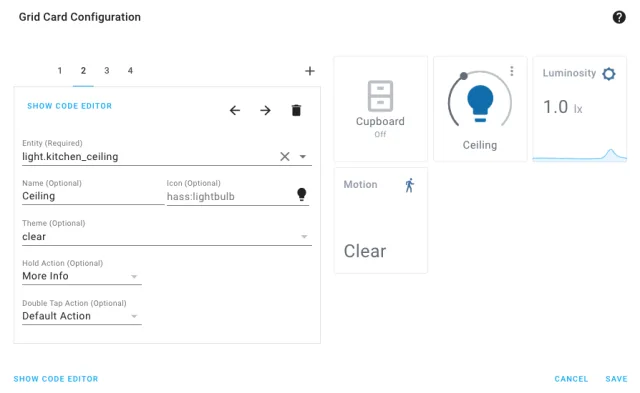This screenshot has width=640, height=393.
Task: Click the Ceiling label under the bulb
Action: 480,145
